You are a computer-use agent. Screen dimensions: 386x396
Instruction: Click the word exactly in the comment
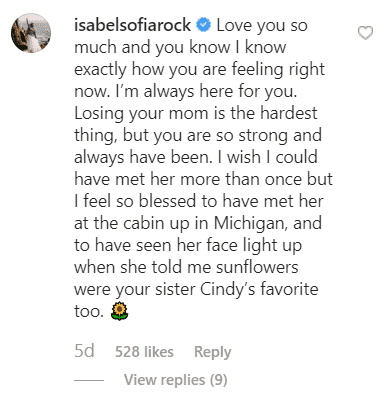tap(100, 70)
